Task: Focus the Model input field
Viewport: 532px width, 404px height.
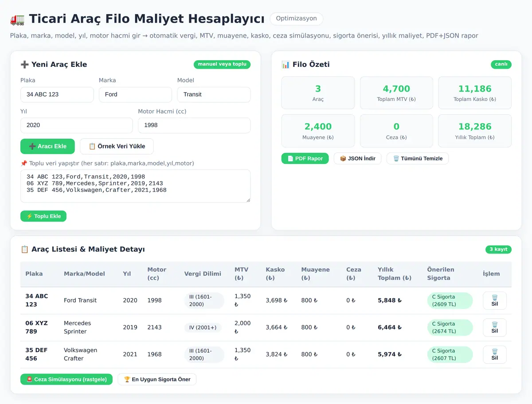Action: point(214,94)
